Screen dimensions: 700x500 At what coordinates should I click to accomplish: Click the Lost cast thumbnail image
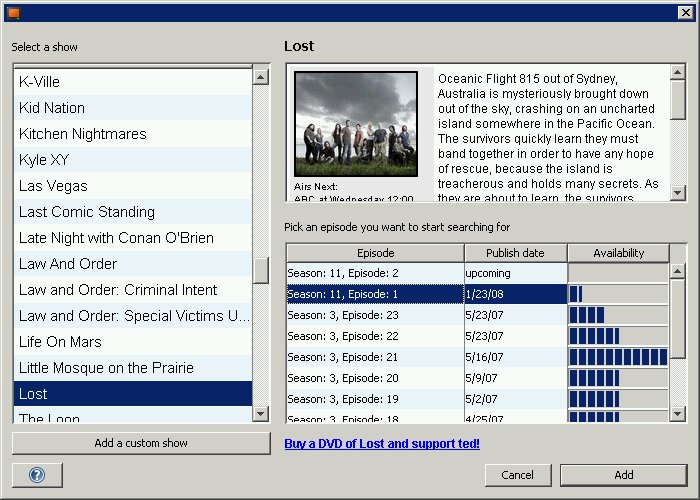pos(355,124)
